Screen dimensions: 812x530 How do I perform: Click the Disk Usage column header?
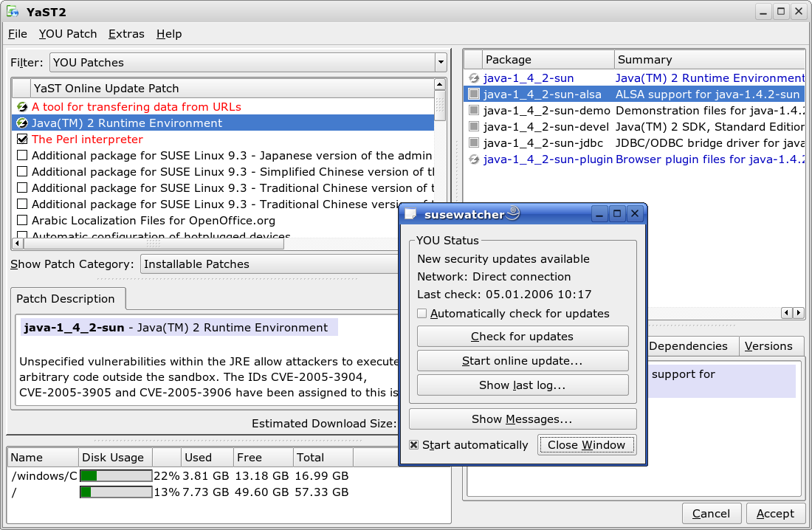(115, 458)
